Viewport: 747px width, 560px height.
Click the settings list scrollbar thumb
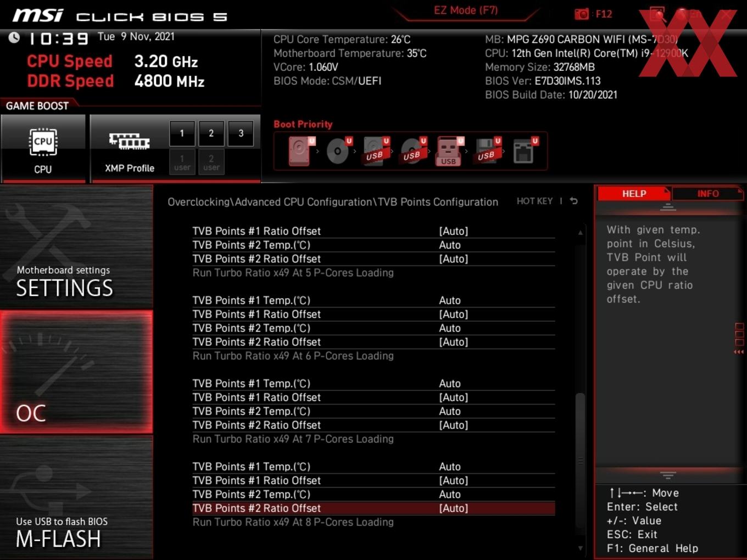[x=580, y=461]
